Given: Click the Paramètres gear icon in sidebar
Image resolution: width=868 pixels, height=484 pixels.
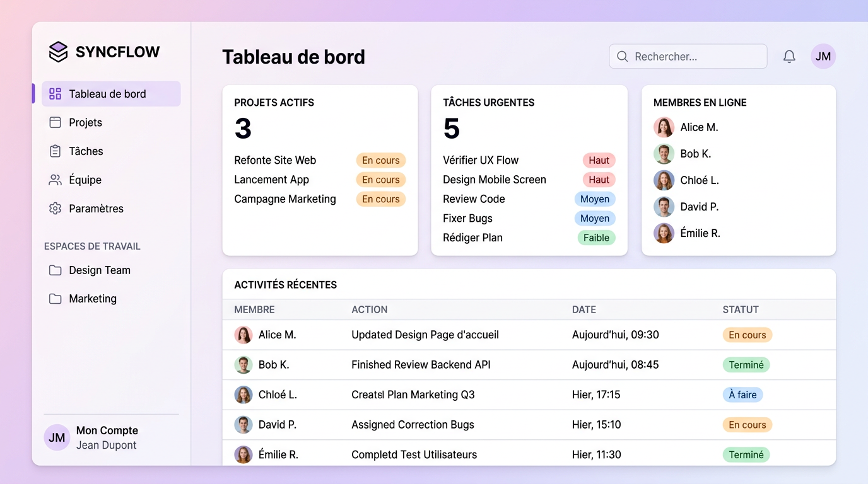Looking at the screenshot, I should pos(56,209).
